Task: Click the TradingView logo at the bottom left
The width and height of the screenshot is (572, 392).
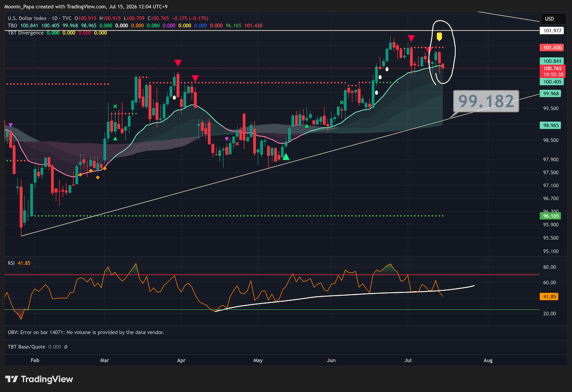Action: (x=40, y=379)
